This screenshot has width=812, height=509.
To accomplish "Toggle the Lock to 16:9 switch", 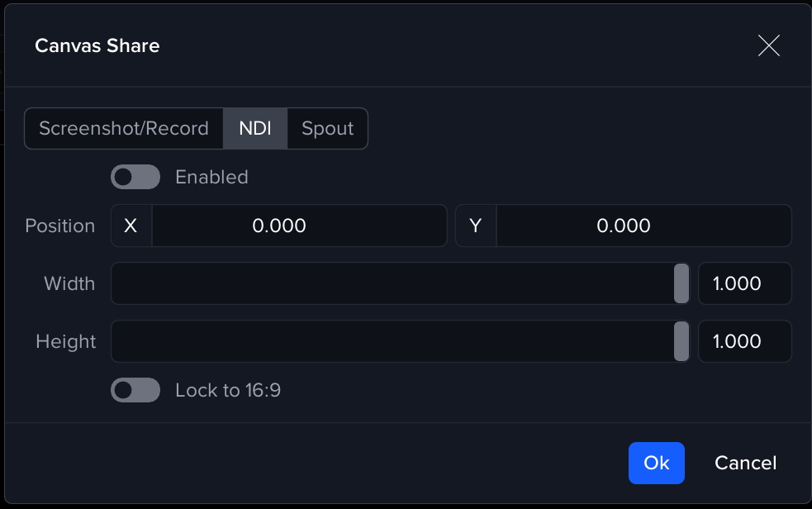I will [135, 390].
